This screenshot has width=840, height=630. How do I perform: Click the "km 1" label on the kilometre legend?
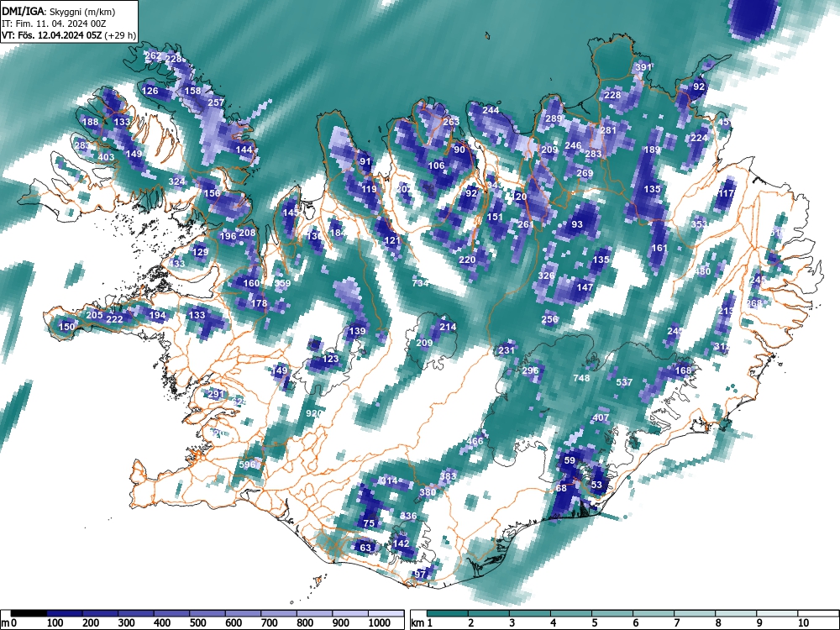pyautogui.click(x=422, y=623)
